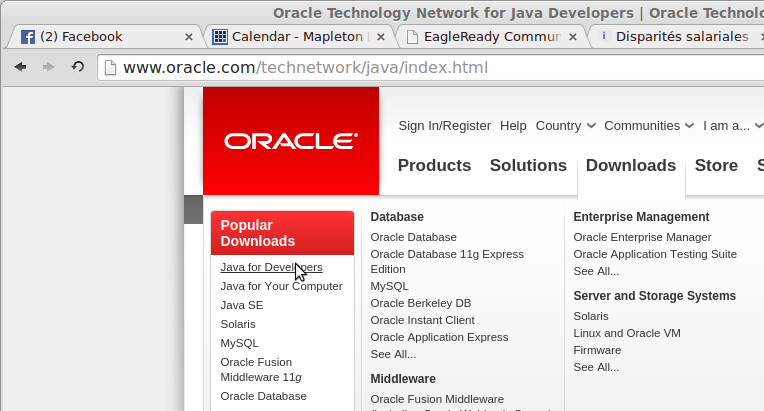Click See All under Database
Image resolution: width=764 pixels, height=411 pixels.
tap(393, 354)
